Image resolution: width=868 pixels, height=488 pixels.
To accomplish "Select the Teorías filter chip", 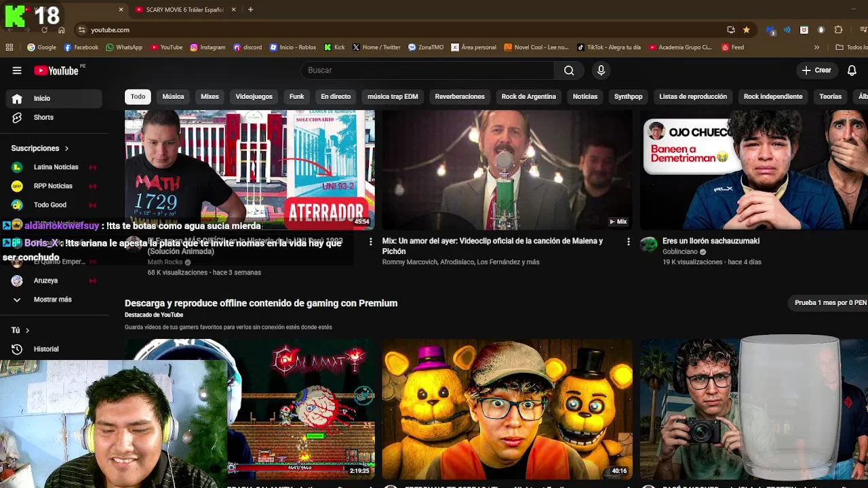I will click(830, 97).
